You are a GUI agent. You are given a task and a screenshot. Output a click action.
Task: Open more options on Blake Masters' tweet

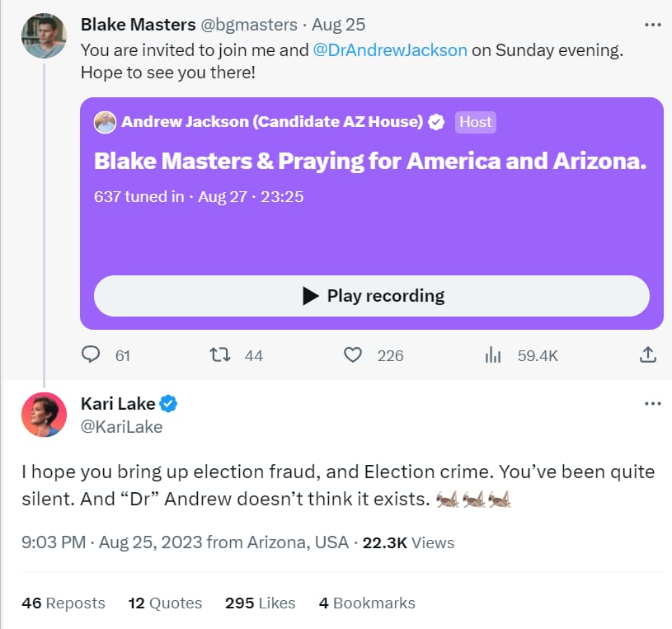point(653,25)
